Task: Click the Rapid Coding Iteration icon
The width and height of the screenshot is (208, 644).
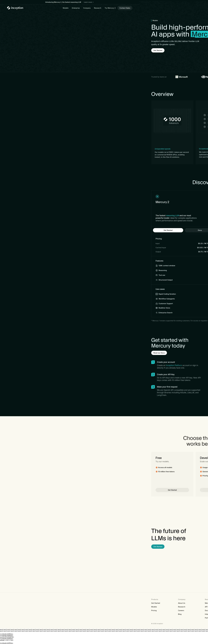Action: tap(157, 294)
